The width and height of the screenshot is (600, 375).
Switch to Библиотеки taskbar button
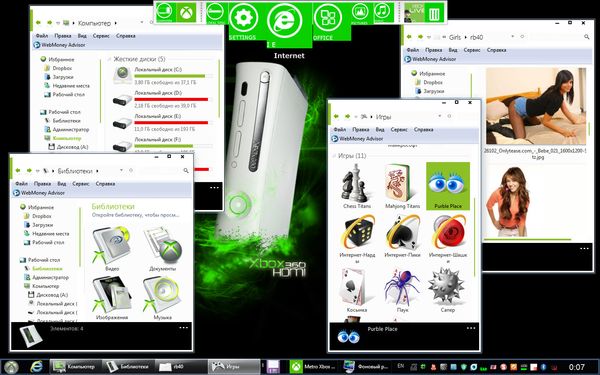tap(128, 367)
